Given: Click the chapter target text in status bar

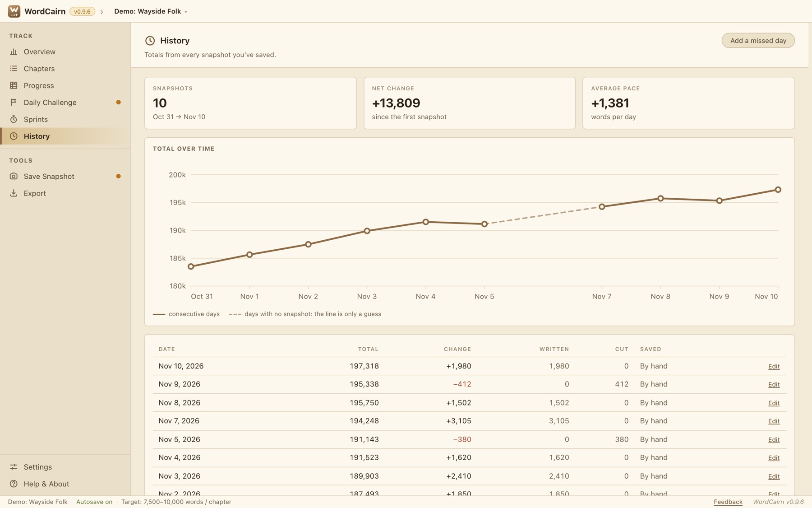Looking at the screenshot, I should pos(176,502).
